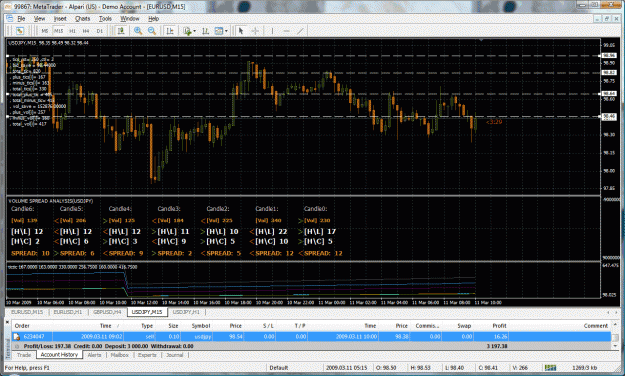625x376 pixels.
Task: Switch chart to M5 timeframe
Action: (45, 31)
